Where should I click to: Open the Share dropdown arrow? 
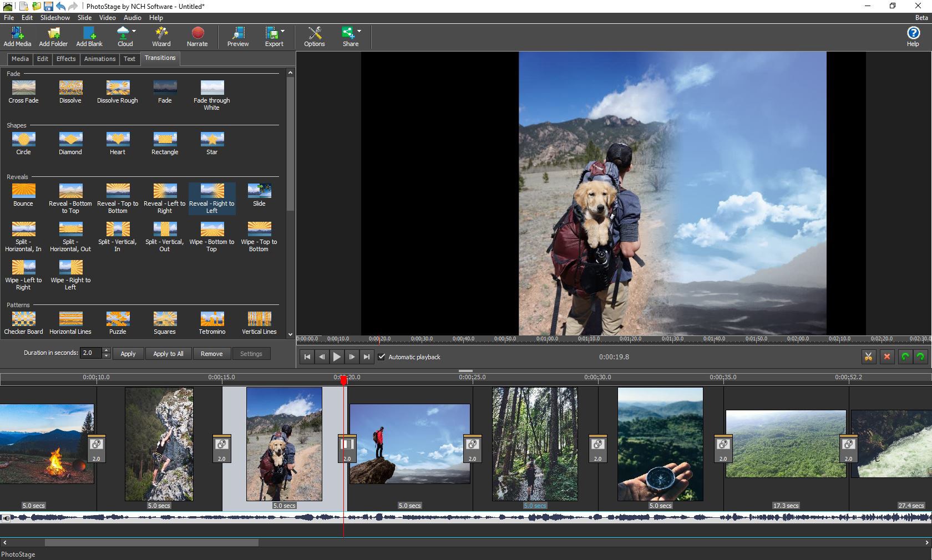click(359, 32)
